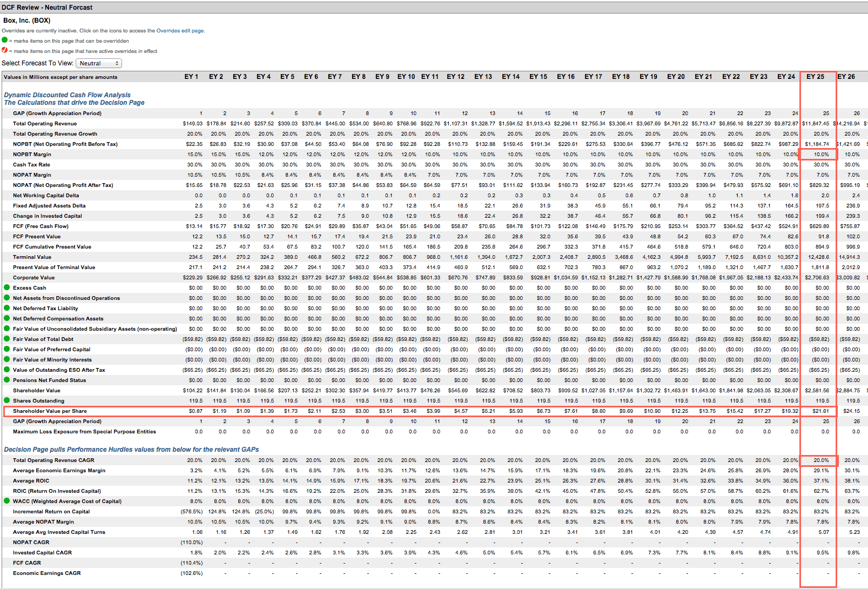Click the $104.22 Shareholder Value cell in EY 1
The height and width of the screenshot is (589, 868).
click(193, 391)
